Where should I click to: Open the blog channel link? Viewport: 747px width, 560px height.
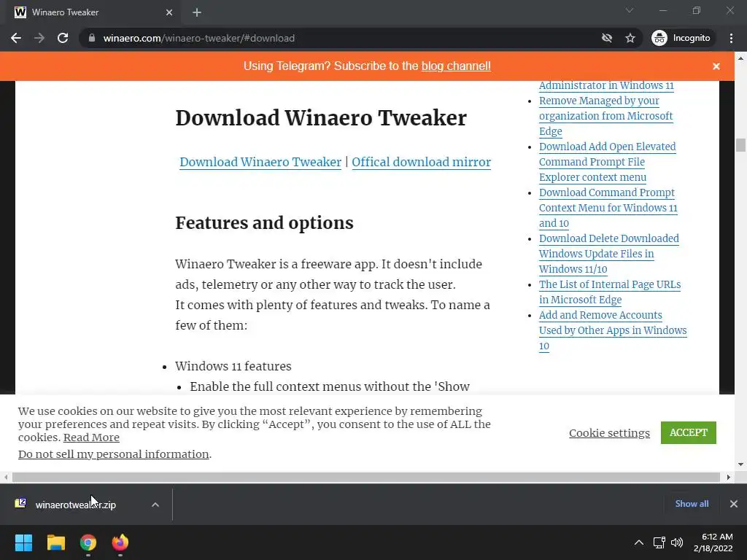coord(456,66)
